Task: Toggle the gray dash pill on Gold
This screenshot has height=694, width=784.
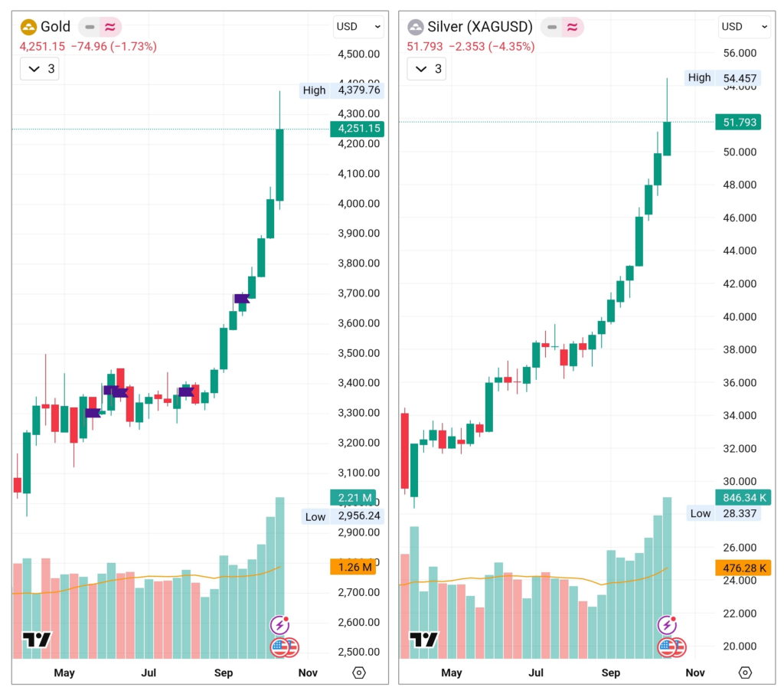Action: coord(90,27)
